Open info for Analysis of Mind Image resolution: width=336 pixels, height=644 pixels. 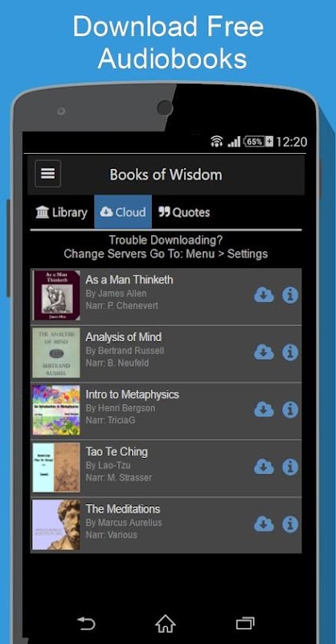coord(290,353)
